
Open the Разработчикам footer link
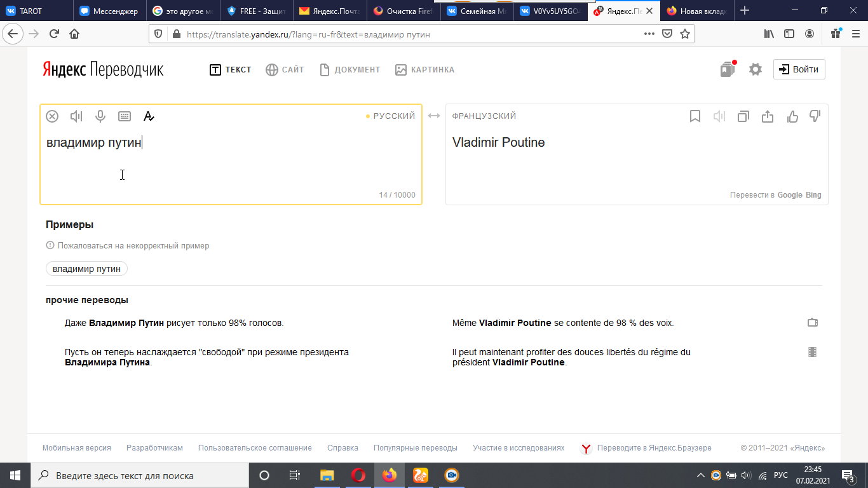[154, 448]
